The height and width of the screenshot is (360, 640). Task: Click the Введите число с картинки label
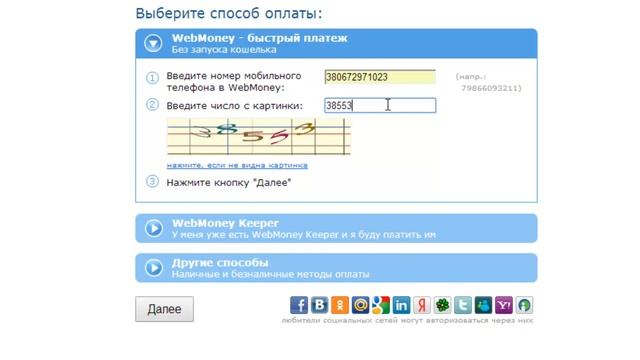pyautogui.click(x=235, y=106)
